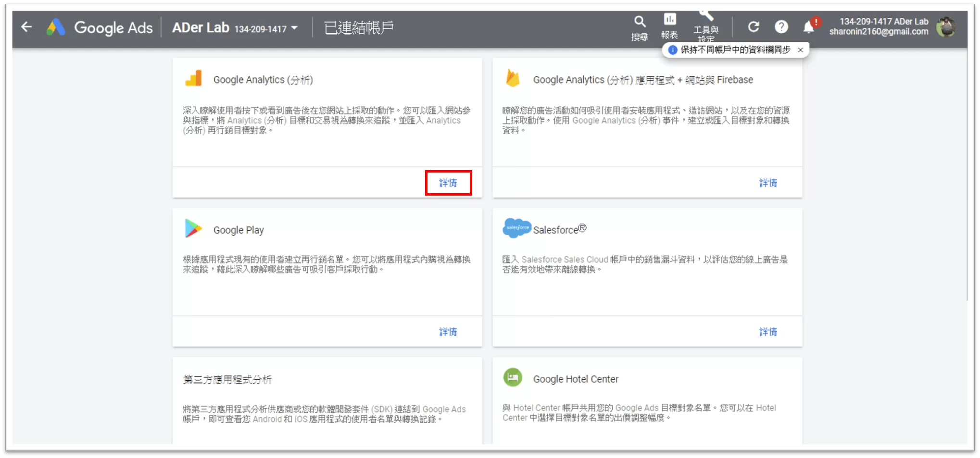Open tools and settings (工具與設定)
This screenshot has width=980, height=458.
tap(705, 27)
